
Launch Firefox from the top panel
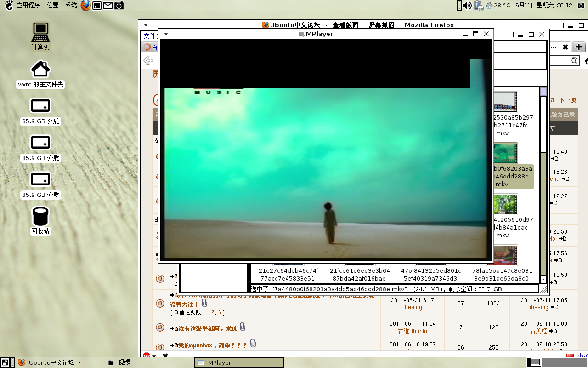click(85, 5)
